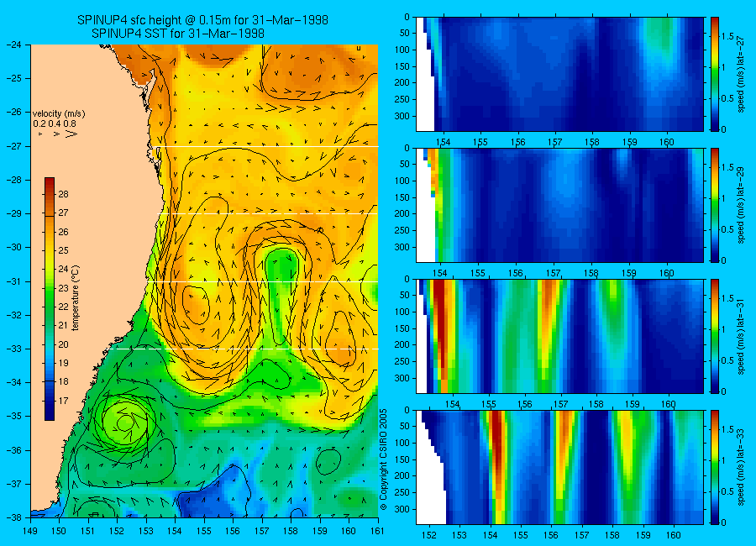Click the 'temperature (°C)' colorbar label
The height and width of the screenshot is (546, 756).
pyautogui.click(x=76, y=298)
